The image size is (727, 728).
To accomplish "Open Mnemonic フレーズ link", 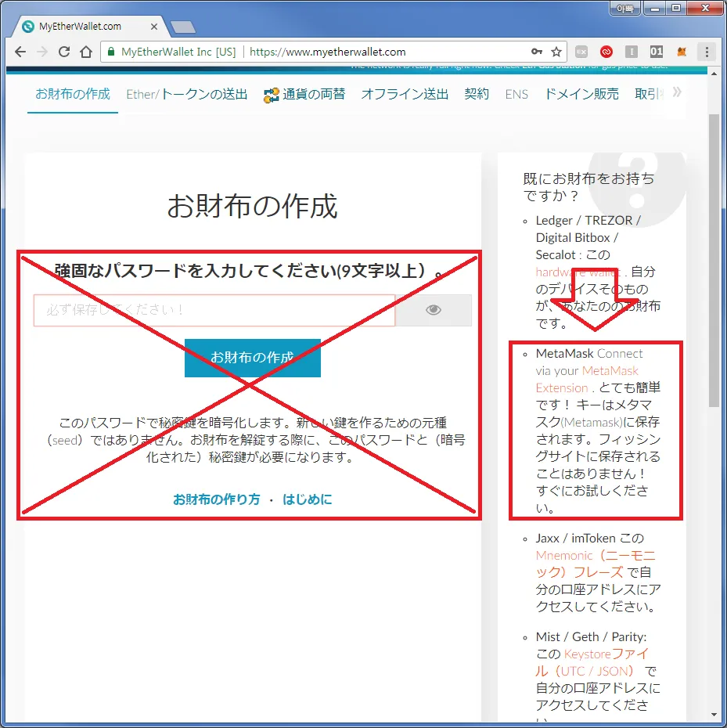I will click(596, 564).
